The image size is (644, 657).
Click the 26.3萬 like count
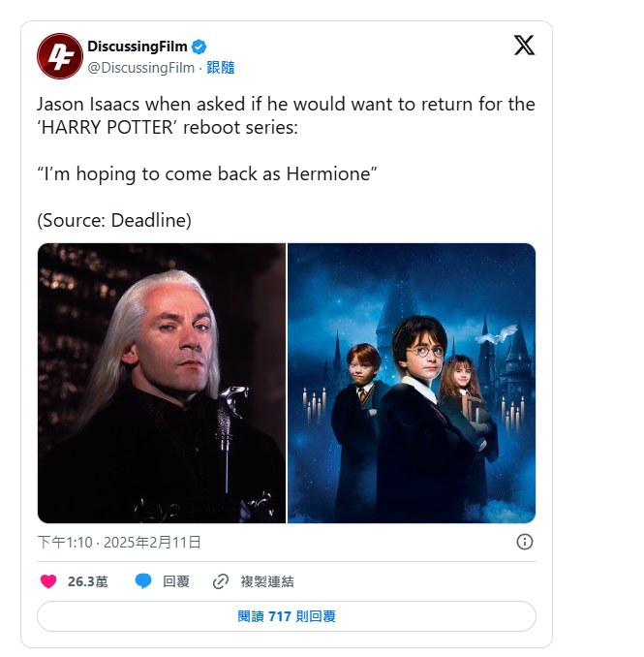(x=88, y=581)
